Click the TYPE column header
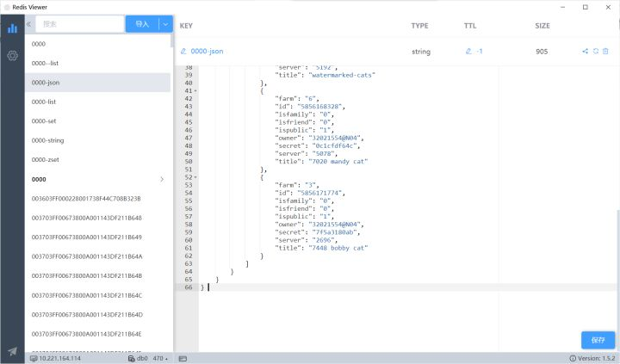The width and height of the screenshot is (620, 364). pos(419,26)
